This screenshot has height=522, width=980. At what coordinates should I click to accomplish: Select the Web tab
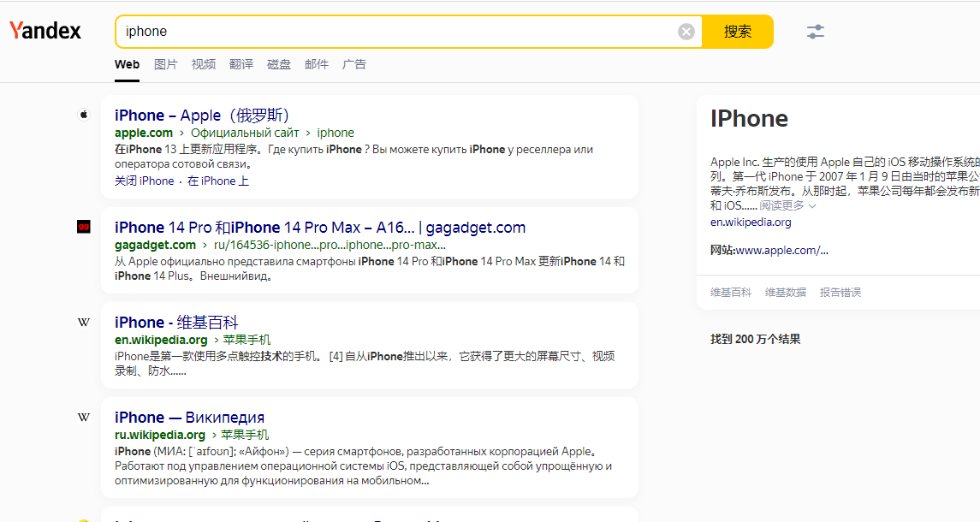(127, 64)
